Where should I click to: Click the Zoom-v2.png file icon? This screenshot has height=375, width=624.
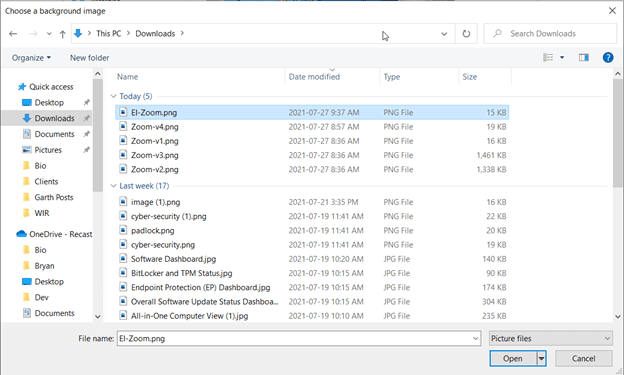click(x=123, y=169)
